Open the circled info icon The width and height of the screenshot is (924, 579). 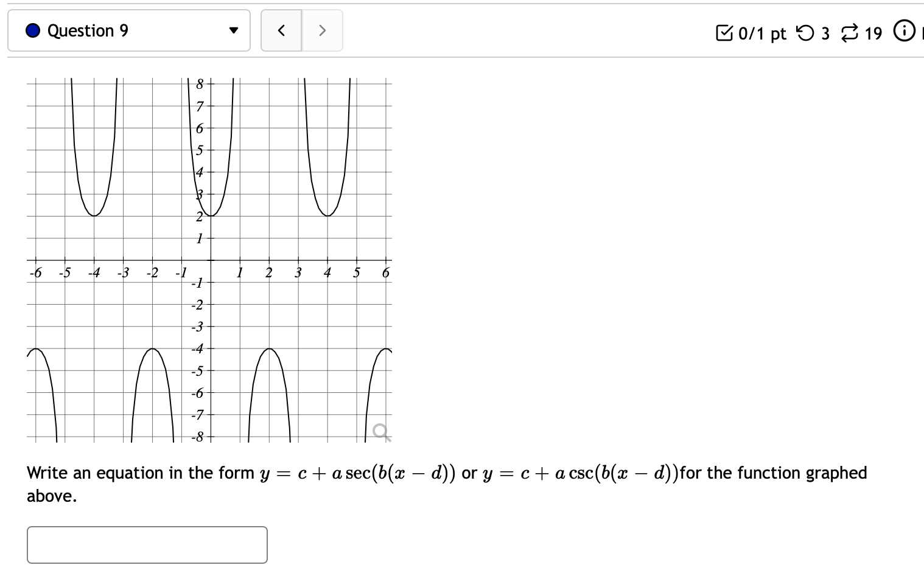click(x=905, y=32)
